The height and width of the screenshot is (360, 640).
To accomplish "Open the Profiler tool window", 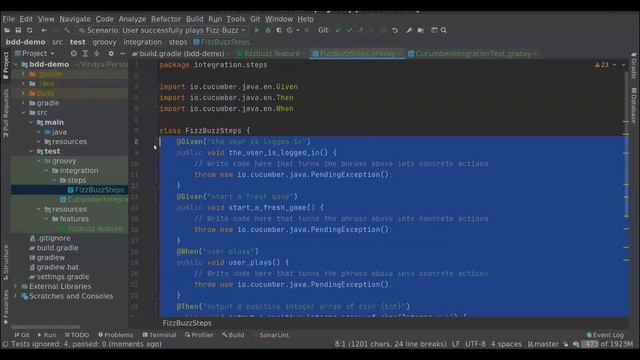I will 199,335.
